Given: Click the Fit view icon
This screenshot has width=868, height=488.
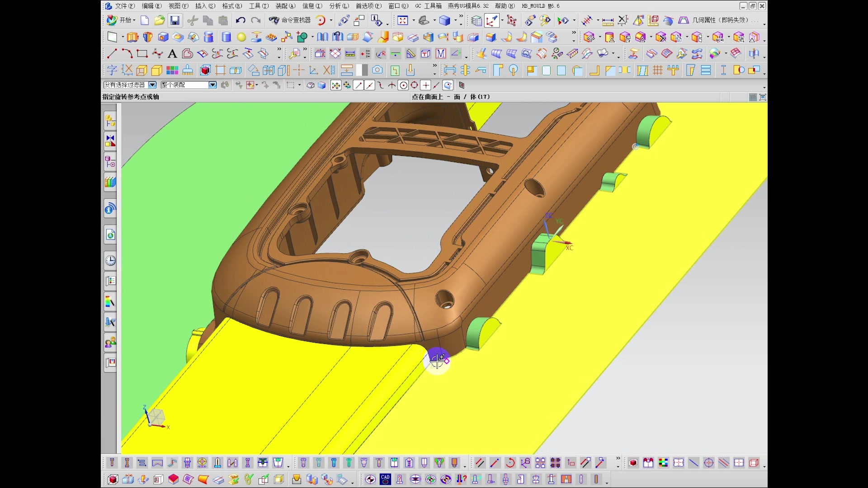Looking at the screenshot, I should click(x=402, y=20).
